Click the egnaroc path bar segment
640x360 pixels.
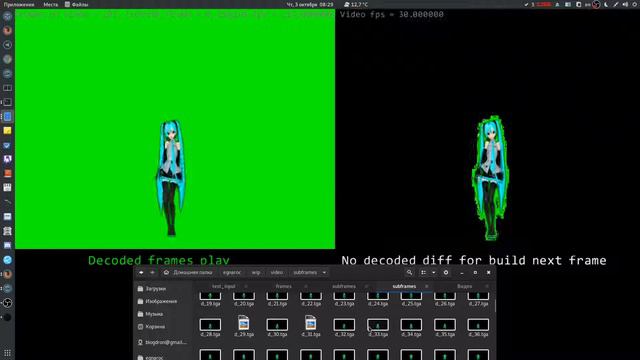coord(232,272)
